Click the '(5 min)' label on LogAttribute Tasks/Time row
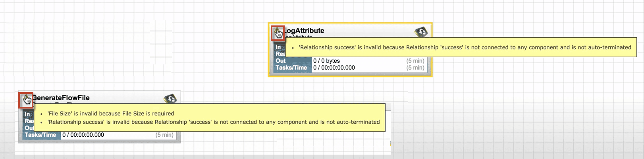Image resolution: width=644 pixels, height=159 pixels. point(415,68)
